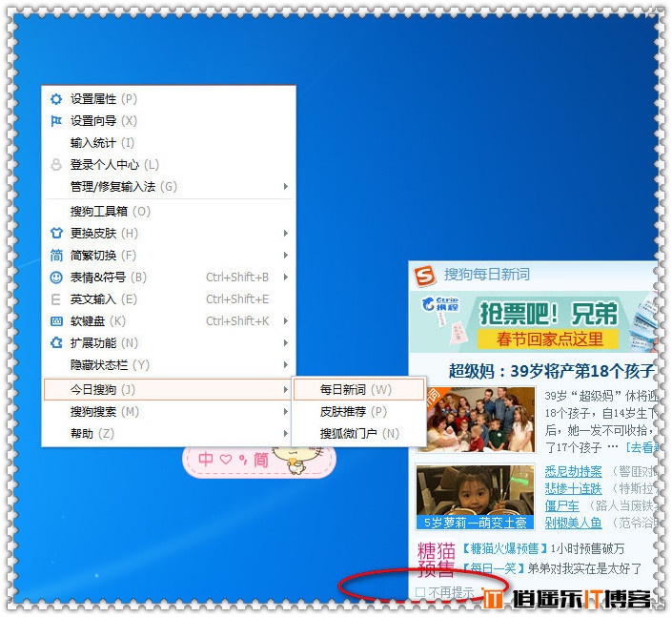Expand the 隐藏状态栏 submenu arrow
This screenshot has width=672, height=617.
(285, 365)
